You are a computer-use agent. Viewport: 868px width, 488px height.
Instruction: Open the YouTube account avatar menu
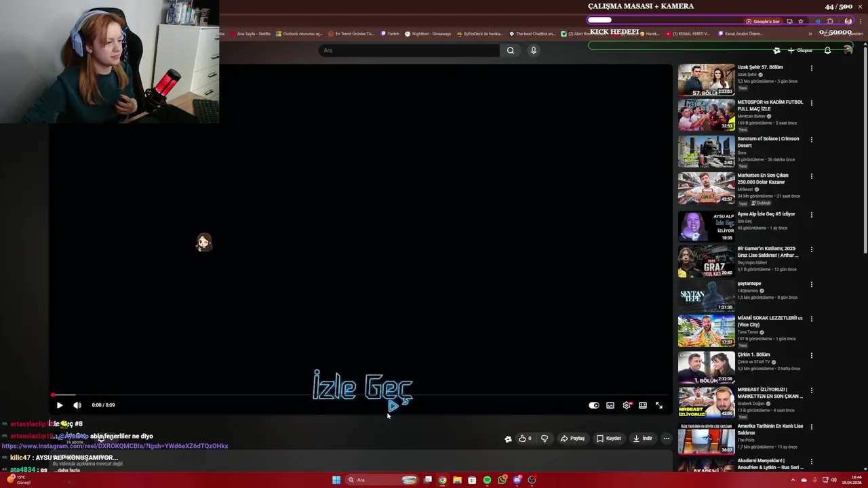click(x=848, y=49)
